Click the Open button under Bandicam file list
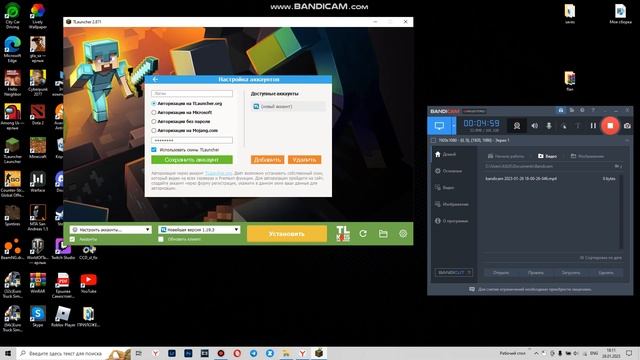This screenshot has width=640, height=360. [x=501, y=273]
